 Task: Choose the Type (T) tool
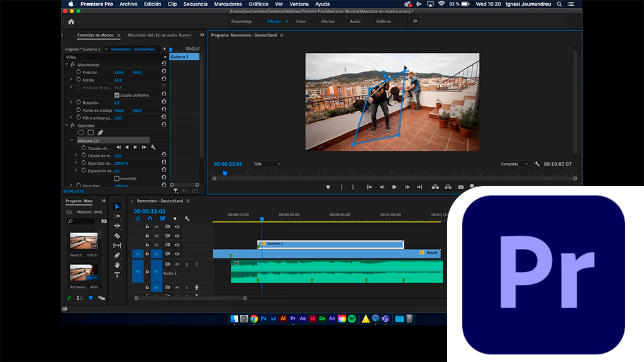click(117, 275)
